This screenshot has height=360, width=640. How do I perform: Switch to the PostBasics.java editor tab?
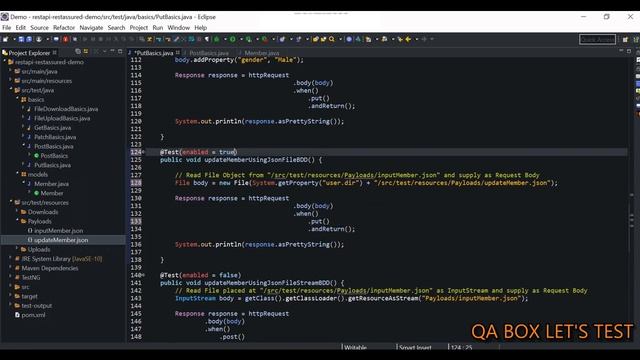click(209, 53)
